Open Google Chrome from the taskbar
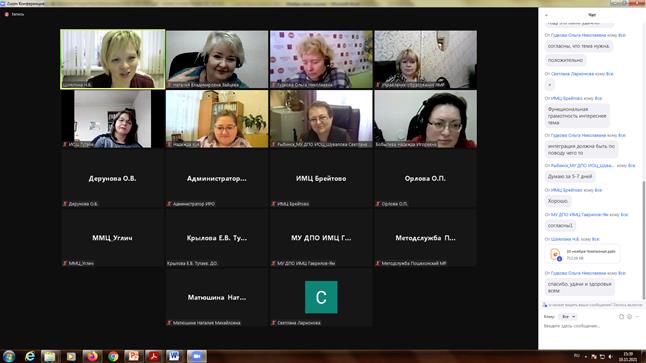Viewport: 646px width, 363px height. pyautogui.click(x=113, y=356)
